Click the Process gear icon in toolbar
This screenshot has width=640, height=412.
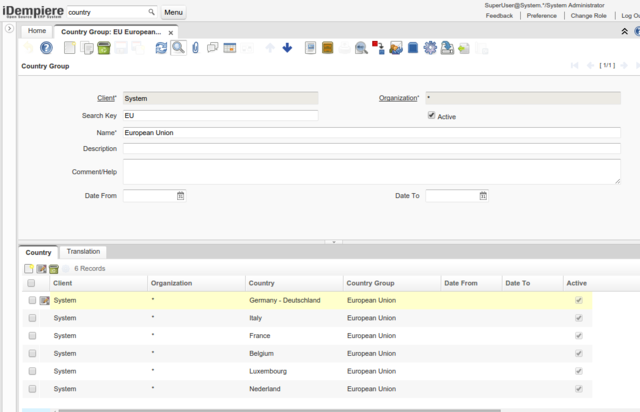tap(430, 48)
